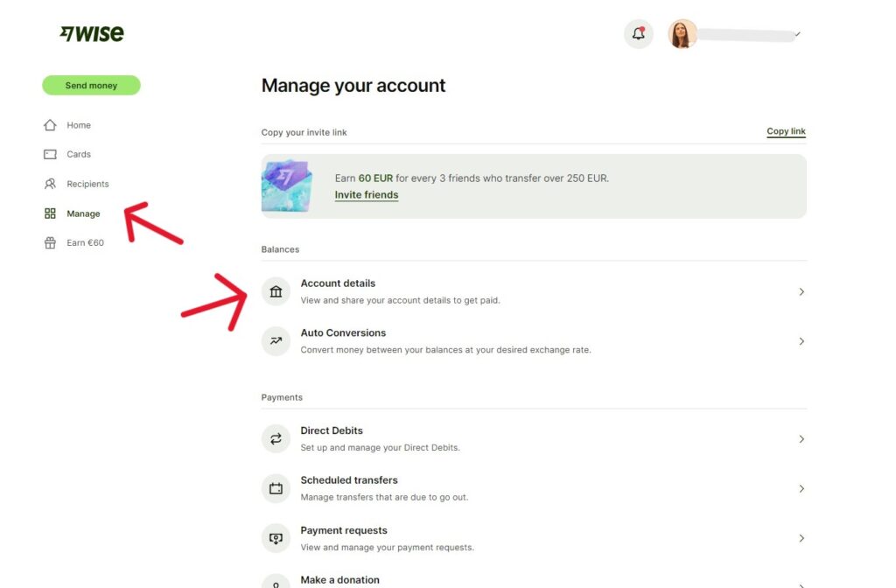Open the Invite friends link

[366, 194]
